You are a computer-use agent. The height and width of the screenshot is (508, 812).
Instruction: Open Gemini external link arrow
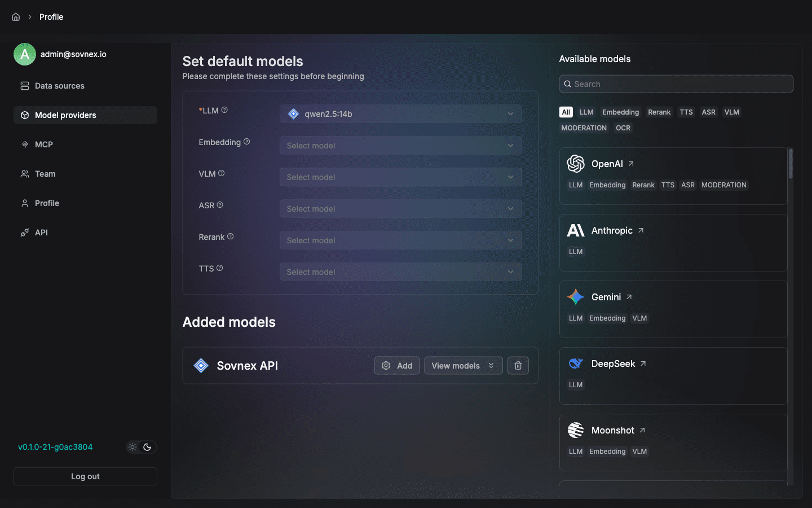coord(629,297)
